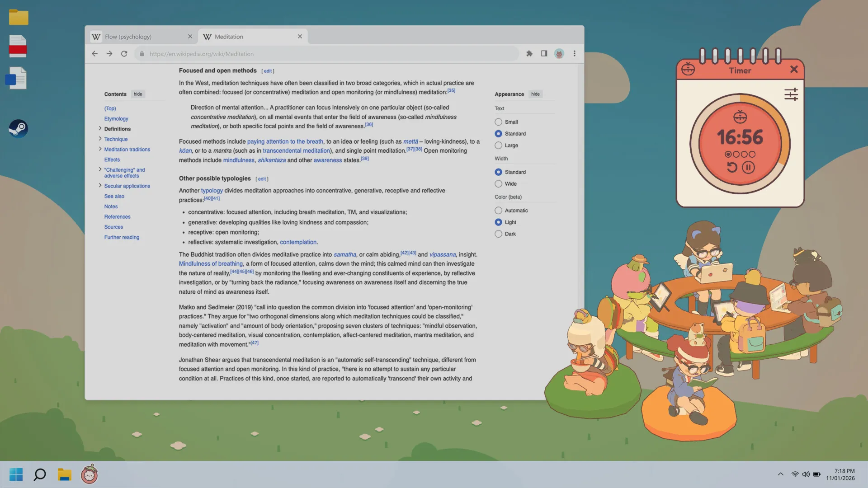
Task: Select Wide width option
Action: coord(499,183)
